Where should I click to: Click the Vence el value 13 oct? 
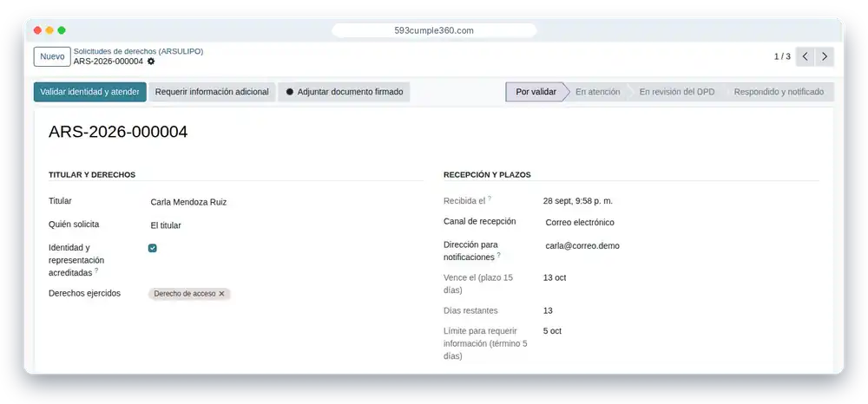[555, 277]
